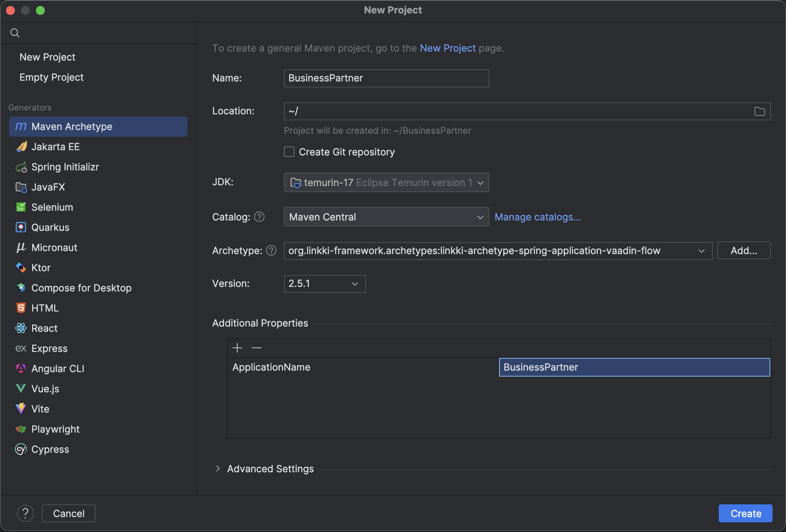Click the Additional Properties heading
The width and height of the screenshot is (786, 532).
260,323
